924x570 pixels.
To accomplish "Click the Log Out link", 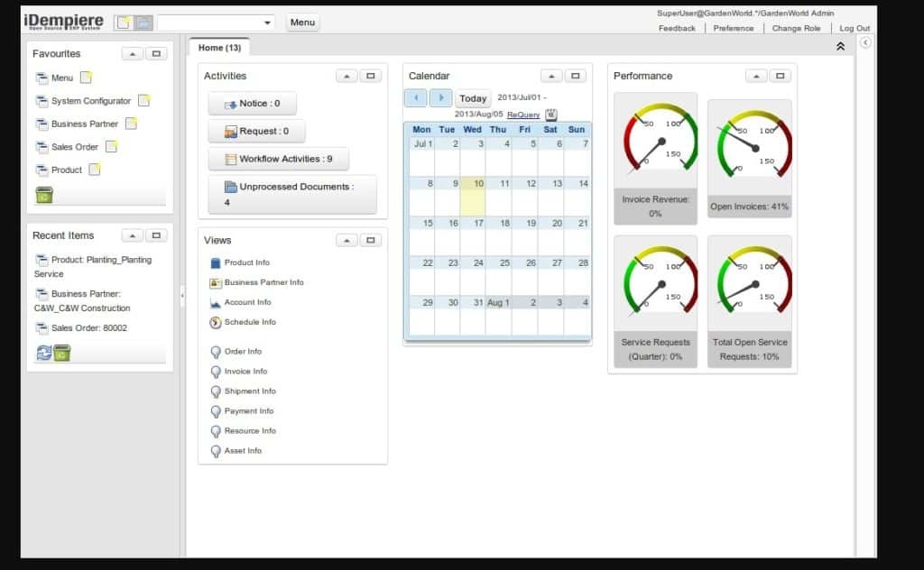I will click(855, 29).
